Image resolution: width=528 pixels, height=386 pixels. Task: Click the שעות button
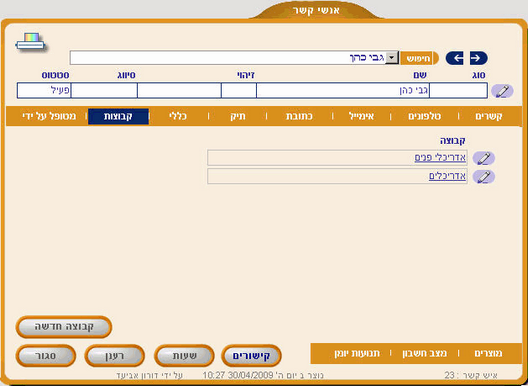184,356
